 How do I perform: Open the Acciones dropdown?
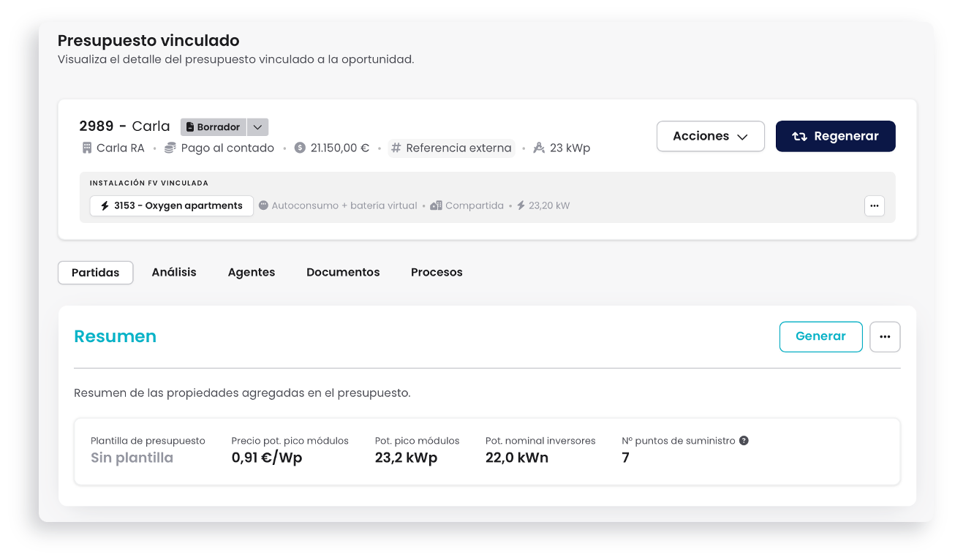point(711,136)
